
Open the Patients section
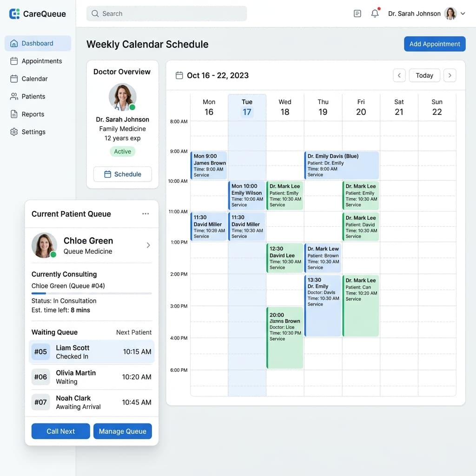(x=38, y=97)
